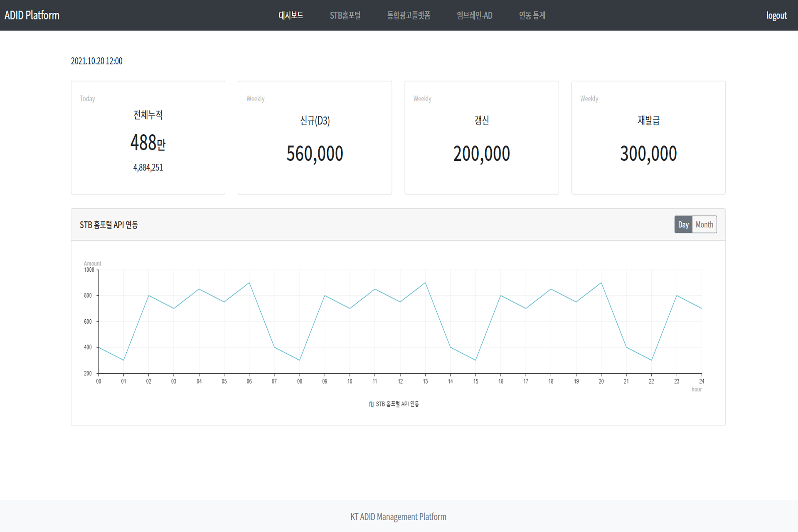
Task: Switch the chart to Day view
Action: [683, 224]
